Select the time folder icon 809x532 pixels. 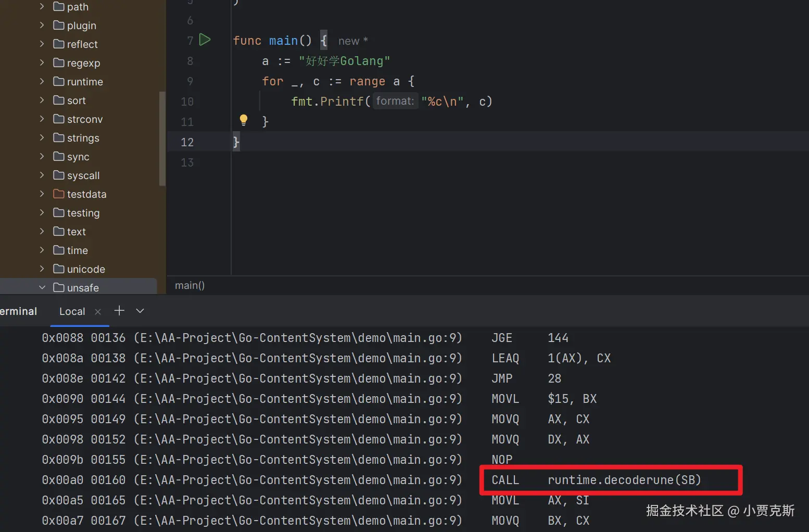tap(59, 250)
